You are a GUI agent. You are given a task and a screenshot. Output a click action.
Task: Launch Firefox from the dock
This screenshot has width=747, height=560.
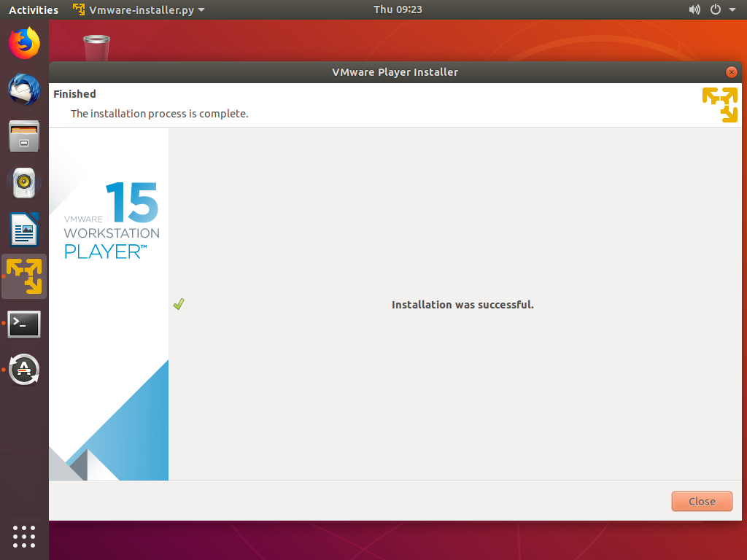pyautogui.click(x=24, y=43)
